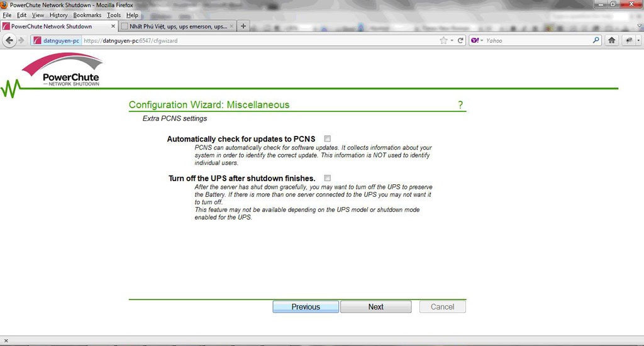The width and height of the screenshot is (644, 346).
Task: Open the Edit menu
Action: [22, 15]
